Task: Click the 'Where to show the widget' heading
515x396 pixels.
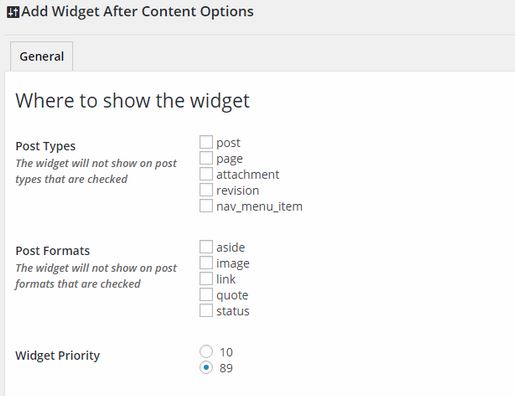Action: point(133,101)
